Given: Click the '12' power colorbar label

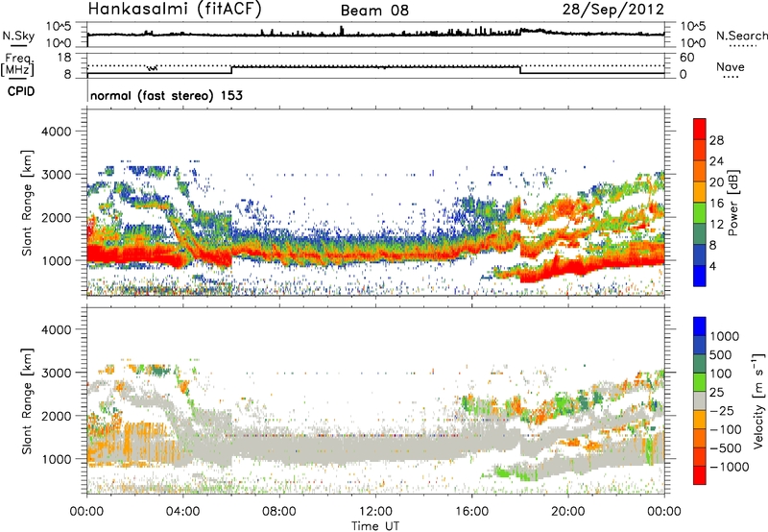Looking at the screenshot, I should click(x=716, y=225).
